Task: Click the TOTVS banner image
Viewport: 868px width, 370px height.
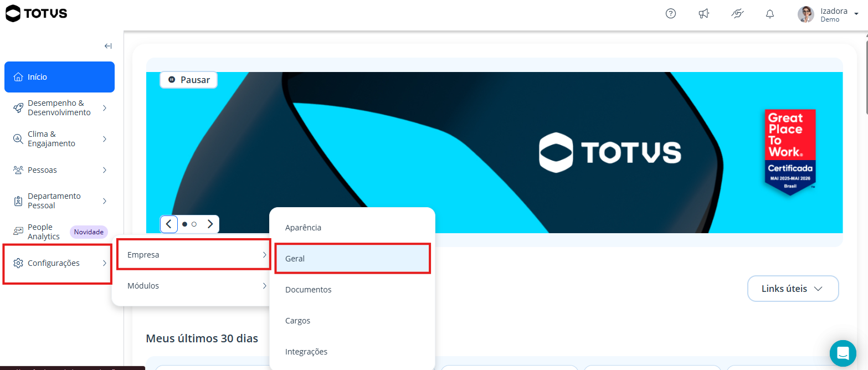Action: pos(494,152)
